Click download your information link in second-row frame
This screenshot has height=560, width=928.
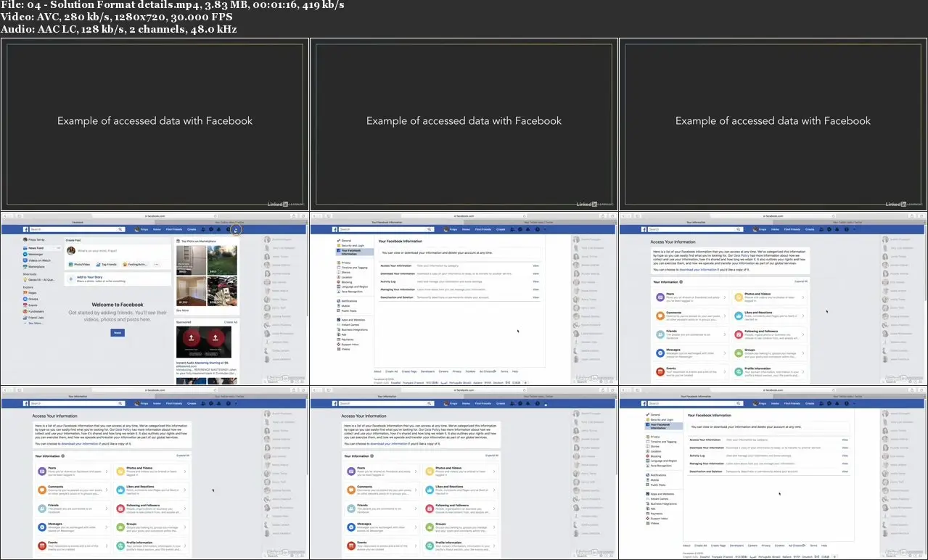tap(698, 270)
